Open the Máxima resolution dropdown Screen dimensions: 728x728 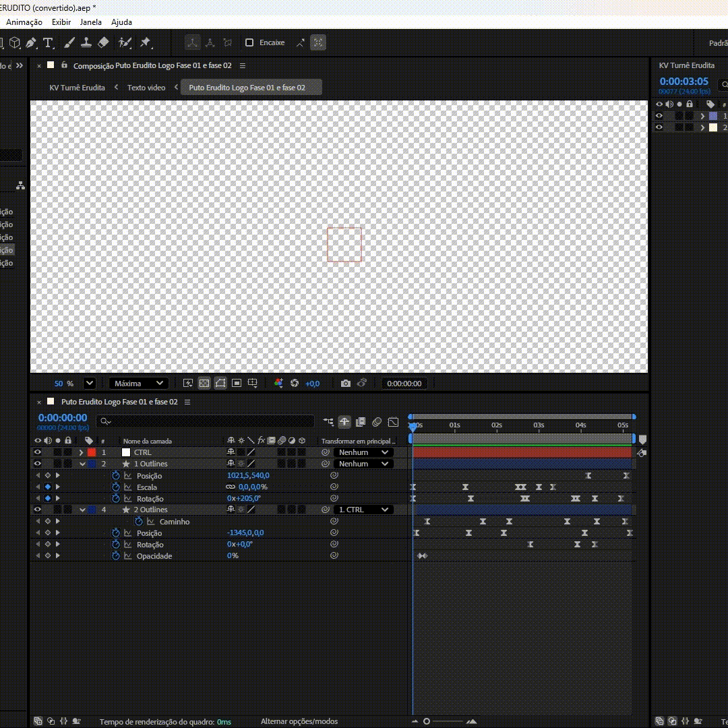click(x=138, y=384)
